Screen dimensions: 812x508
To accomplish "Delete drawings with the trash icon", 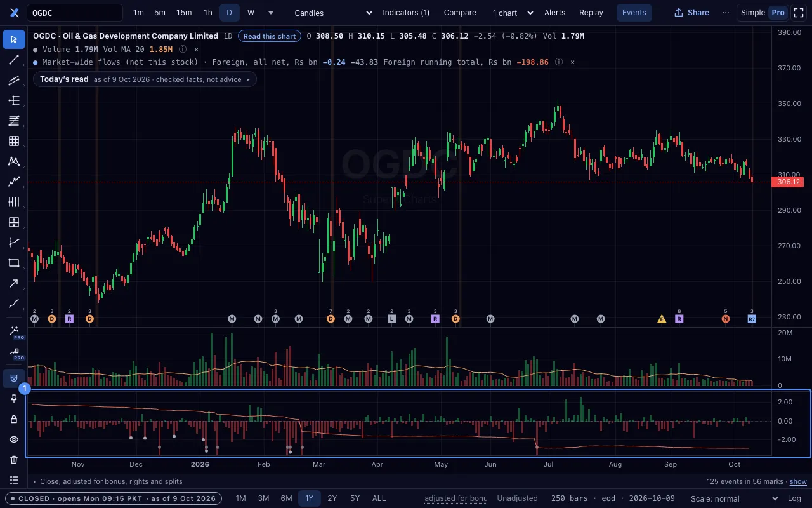I will (x=14, y=460).
